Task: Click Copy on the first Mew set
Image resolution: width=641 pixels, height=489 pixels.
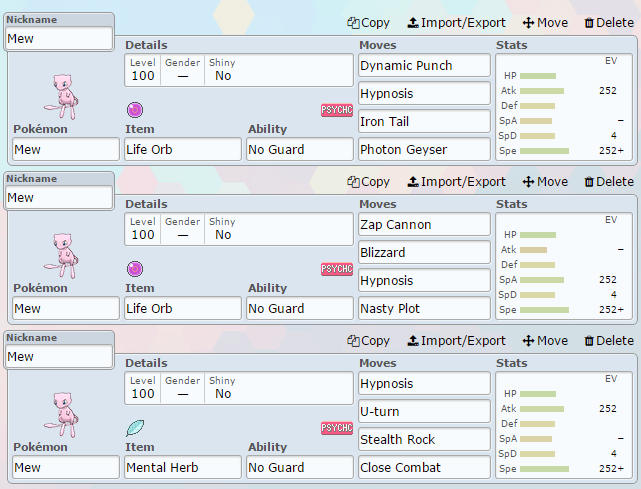Action: (x=368, y=23)
